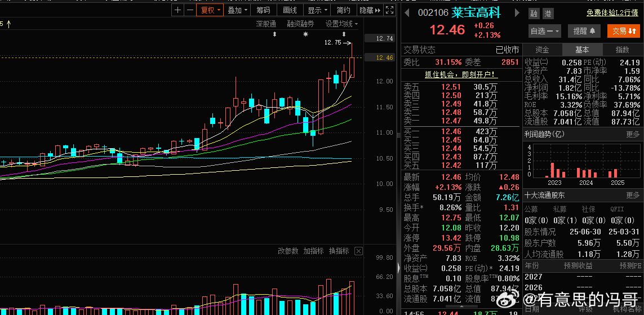Close the volume indicator panel with X
This screenshot has width=644, height=315.
point(358,251)
